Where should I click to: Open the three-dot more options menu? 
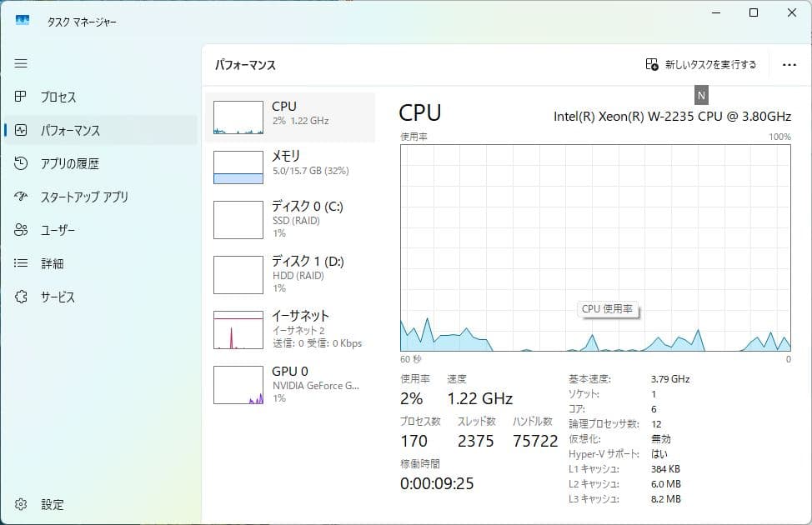coord(789,64)
